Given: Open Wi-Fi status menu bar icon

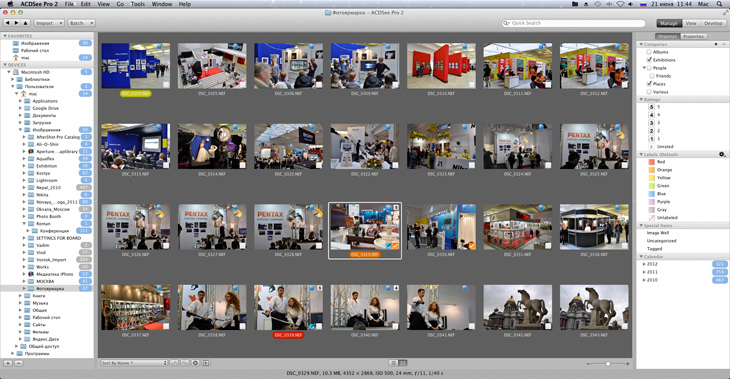Looking at the screenshot, I should coord(620,4).
